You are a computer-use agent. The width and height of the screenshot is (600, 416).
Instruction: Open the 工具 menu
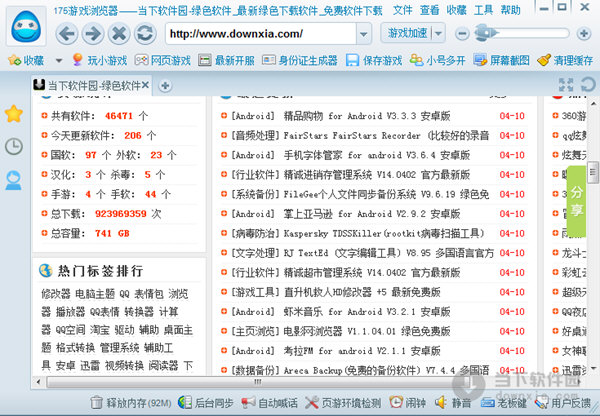[483, 10]
